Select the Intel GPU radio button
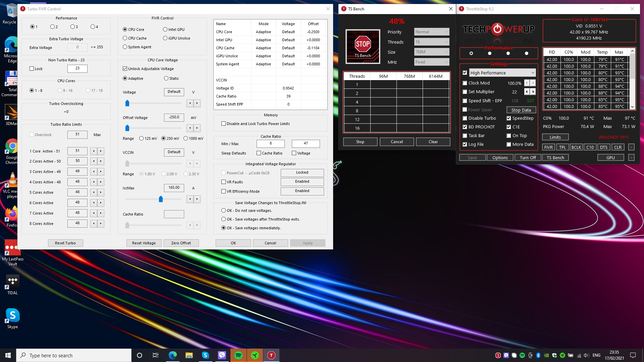The height and width of the screenshot is (362, 644). [x=165, y=29]
